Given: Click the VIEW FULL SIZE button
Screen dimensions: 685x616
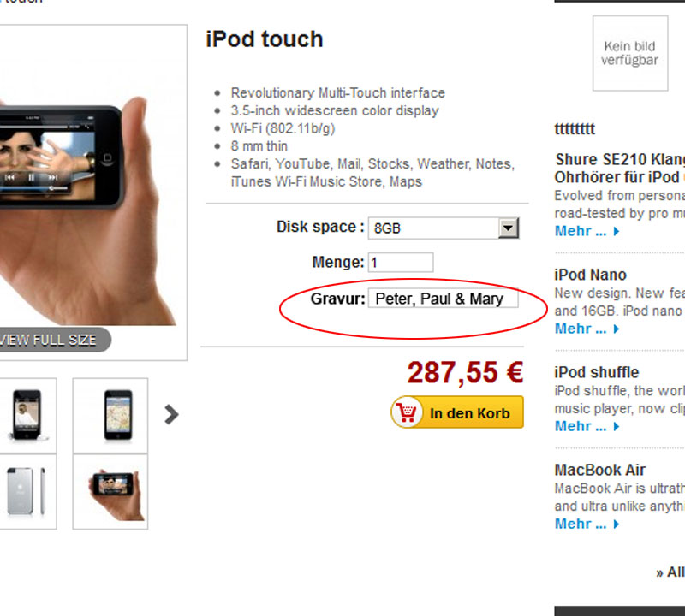Looking at the screenshot, I should (x=51, y=340).
